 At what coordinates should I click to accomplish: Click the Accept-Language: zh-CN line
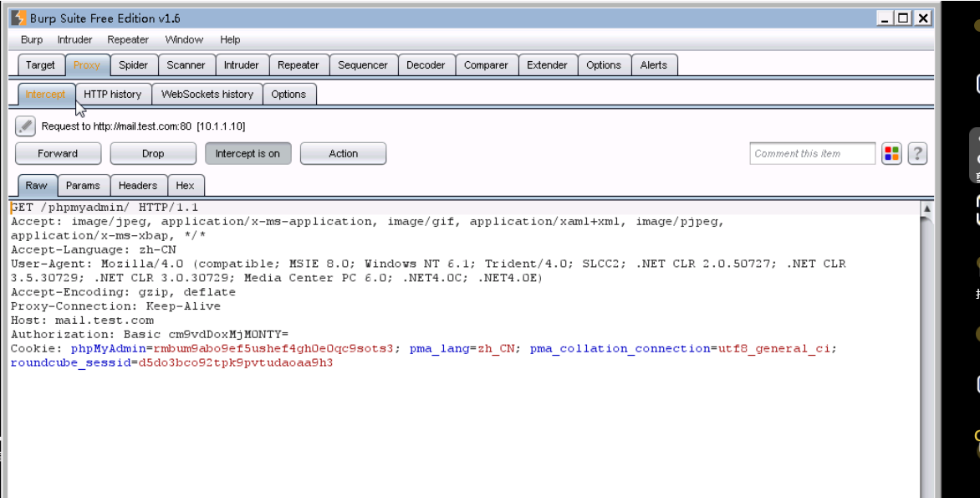pyautogui.click(x=93, y=249)
